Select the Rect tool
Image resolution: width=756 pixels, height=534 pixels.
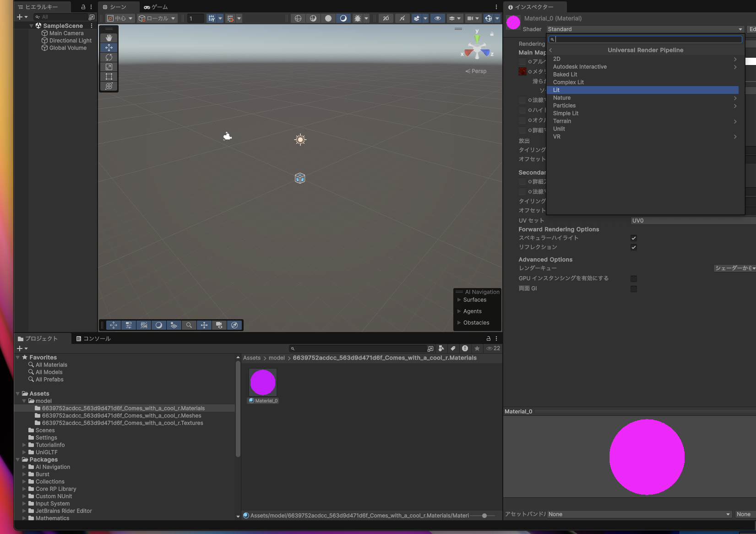click(x=109, y=76)
